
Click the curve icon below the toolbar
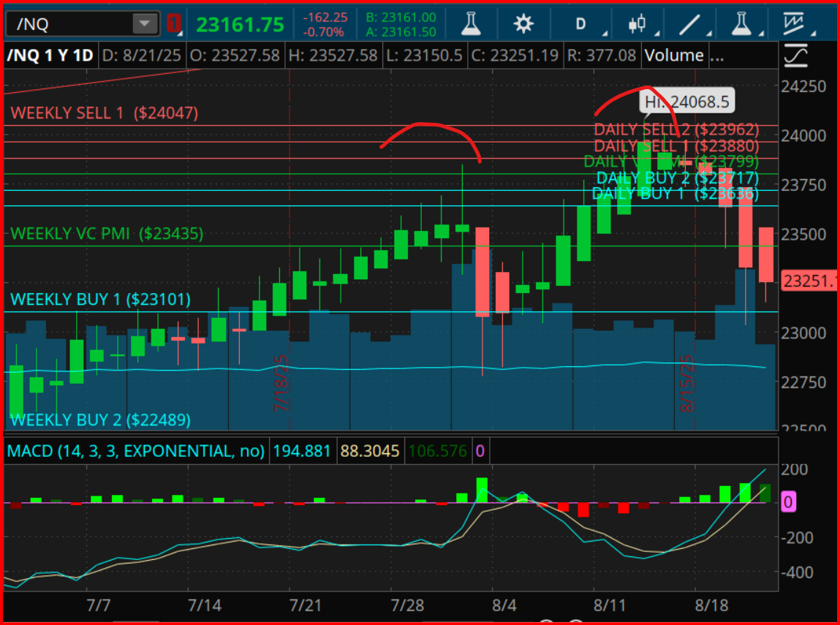click(x=795, y=56)
